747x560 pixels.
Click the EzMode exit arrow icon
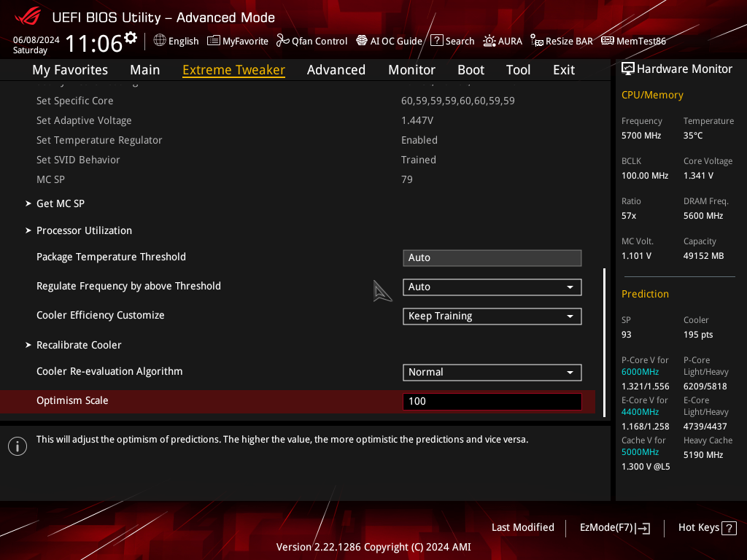(643, 528)
